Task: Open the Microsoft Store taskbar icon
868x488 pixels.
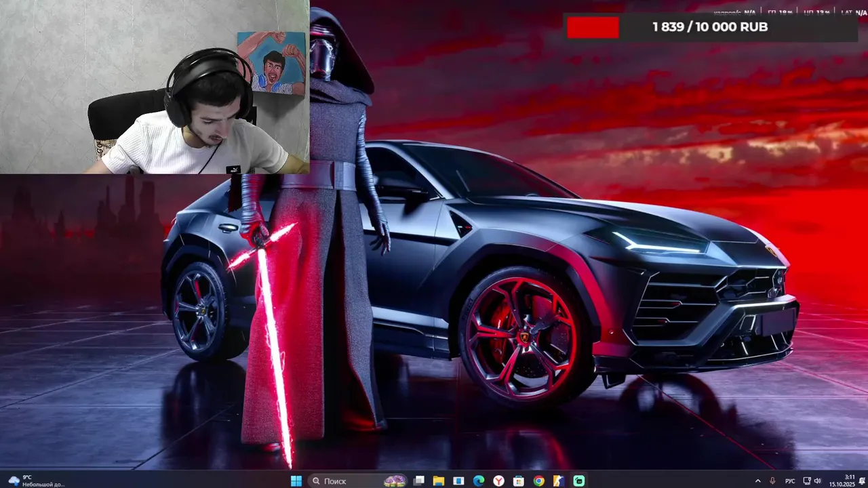Action: click(518, 481)
